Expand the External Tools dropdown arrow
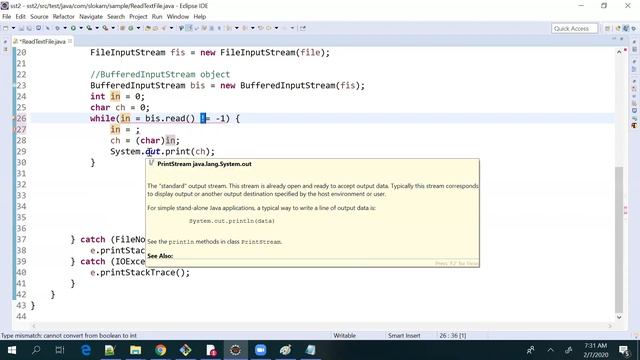This screenshot has width=640, height=360. 113,28
